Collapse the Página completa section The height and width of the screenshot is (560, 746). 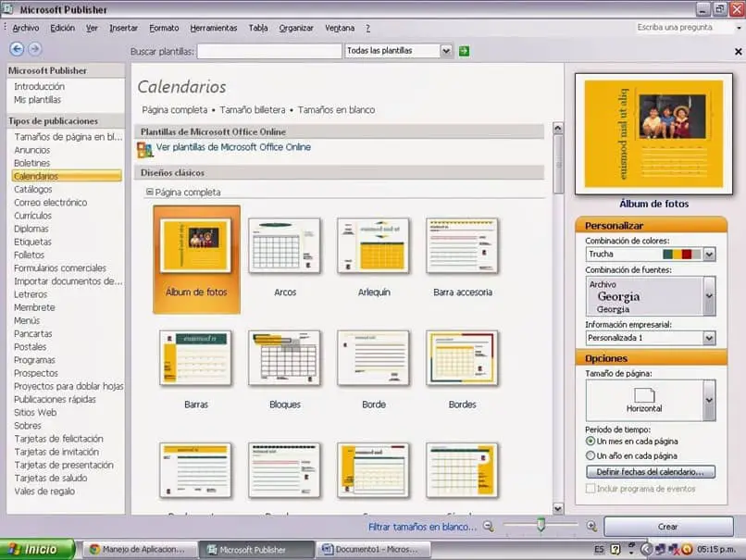149,193
